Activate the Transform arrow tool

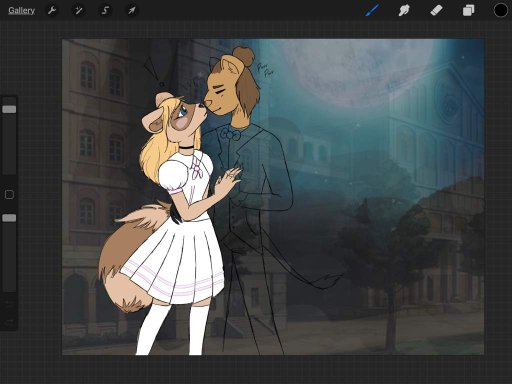tap(132, 11)
